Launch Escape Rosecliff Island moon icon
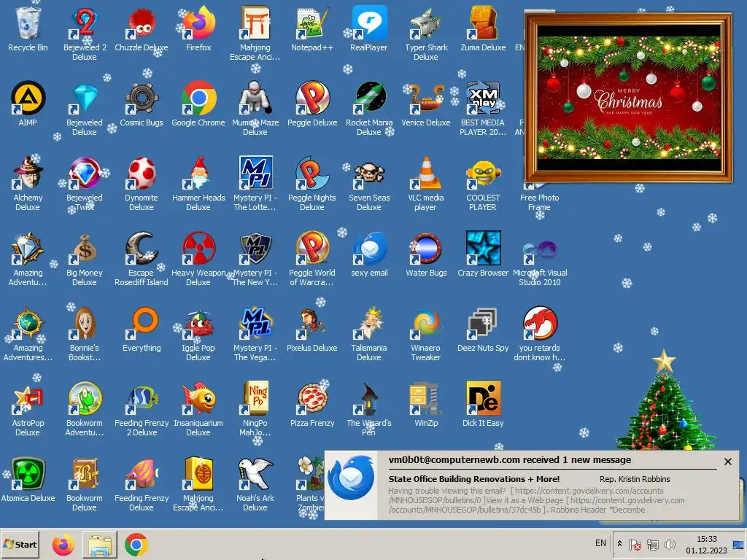The width and height of the screenshot is (747, 560). tap(142, 259)
